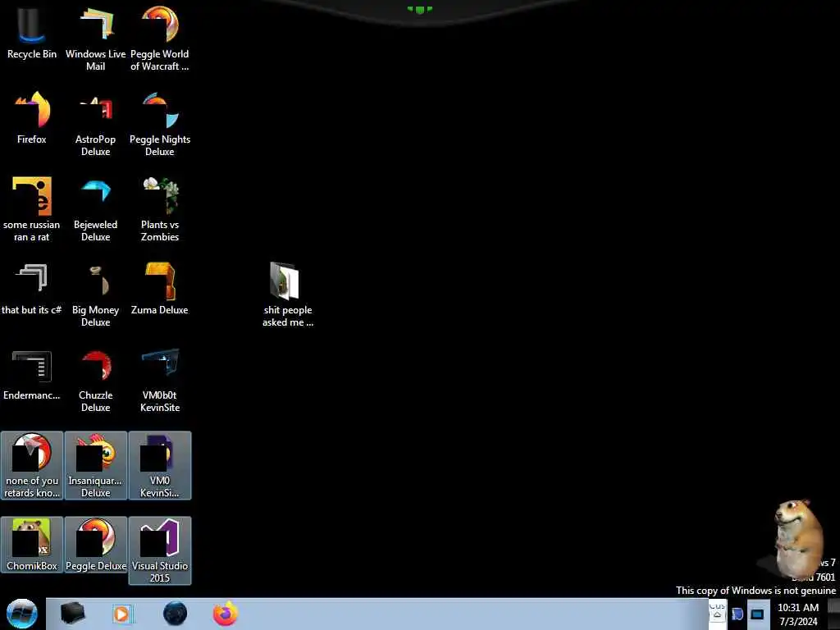840x630 pixels.
Task: Select the VM0b0t KevinSite icon
Action: [160, 379]
